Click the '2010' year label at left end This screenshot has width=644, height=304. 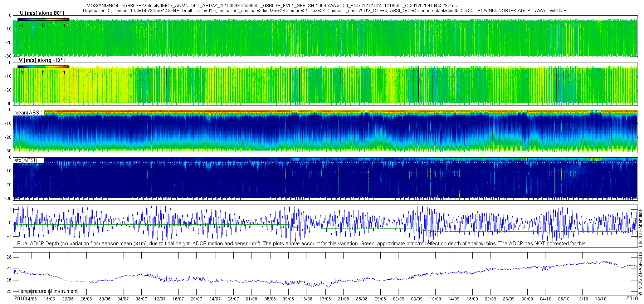[20, 298]
